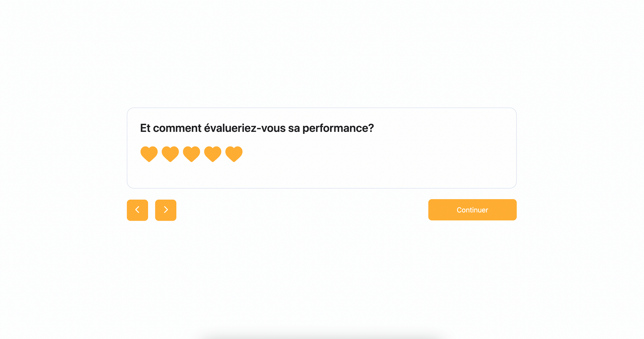The height and width of the screenshot is (339, 644).
Task: Advance with the right chevron arrow
Action: coord(166,210)
